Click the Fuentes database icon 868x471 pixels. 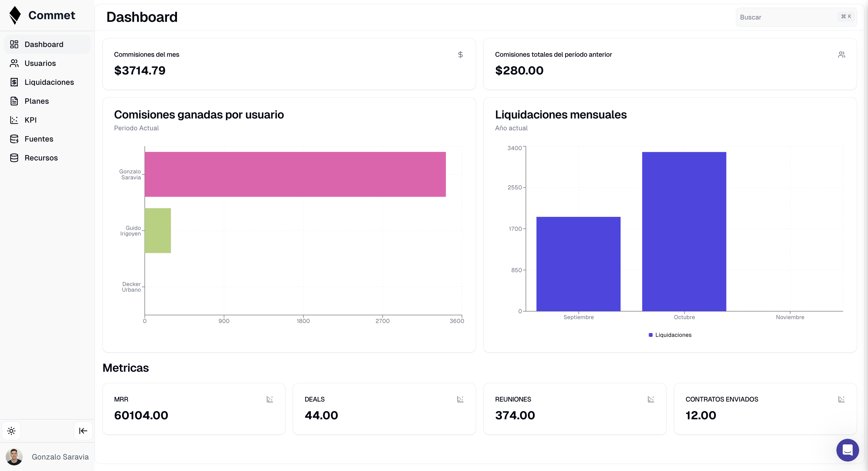14,139
